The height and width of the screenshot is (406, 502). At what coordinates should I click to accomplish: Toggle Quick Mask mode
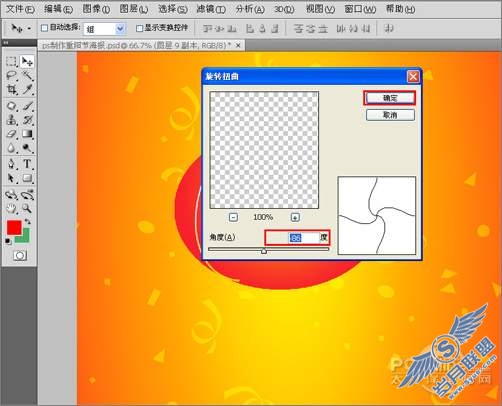point(20,256)
